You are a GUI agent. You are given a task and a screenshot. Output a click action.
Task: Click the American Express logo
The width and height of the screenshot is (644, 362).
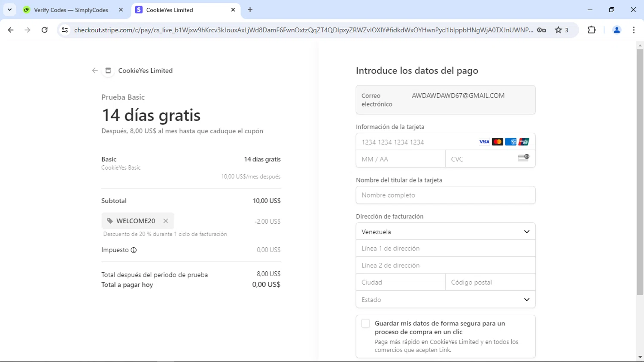(x=510, y=142)
